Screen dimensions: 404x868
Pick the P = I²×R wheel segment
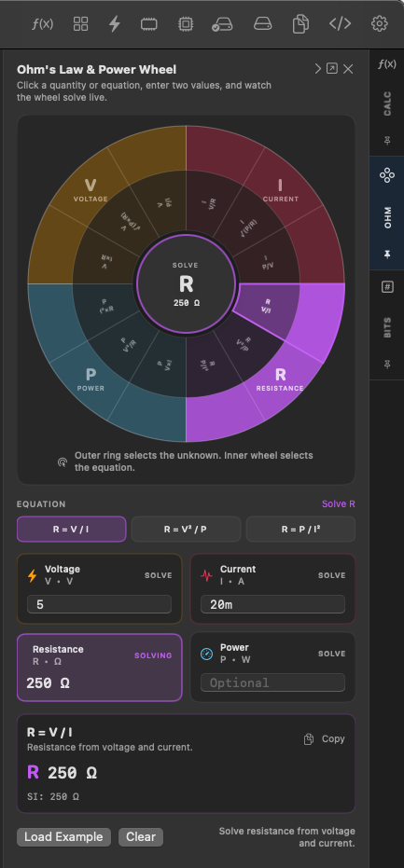pos(104,305)
